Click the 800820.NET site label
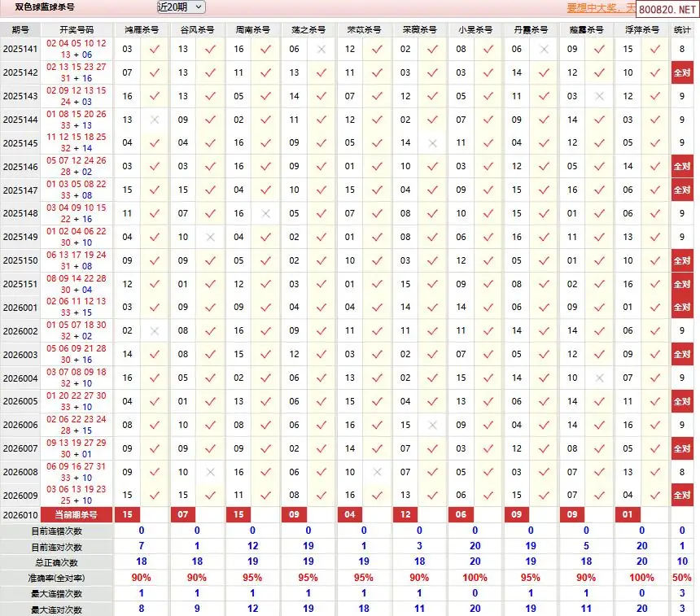 pyautogui.click(x=667, y=10)
